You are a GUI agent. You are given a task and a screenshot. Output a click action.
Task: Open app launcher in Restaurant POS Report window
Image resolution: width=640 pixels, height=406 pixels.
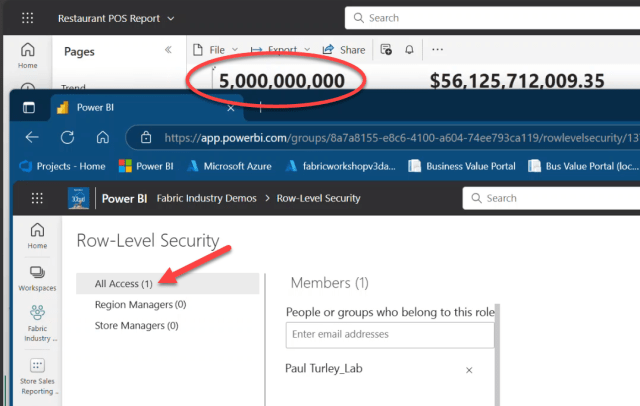click(x=27, y=18)
